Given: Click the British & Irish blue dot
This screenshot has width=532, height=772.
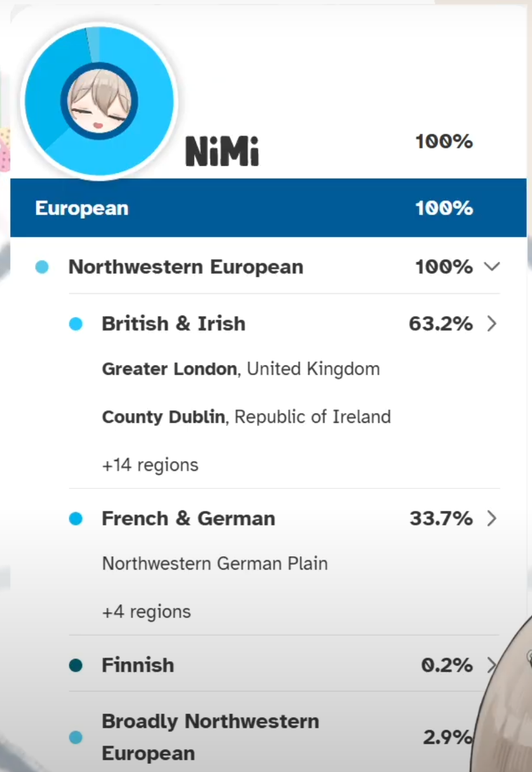Looking at the screenshot, I should coord(76,324).
